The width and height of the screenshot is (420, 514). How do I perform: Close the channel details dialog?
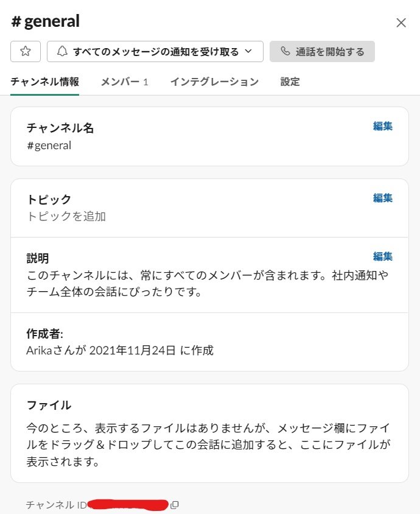(401, 23)
